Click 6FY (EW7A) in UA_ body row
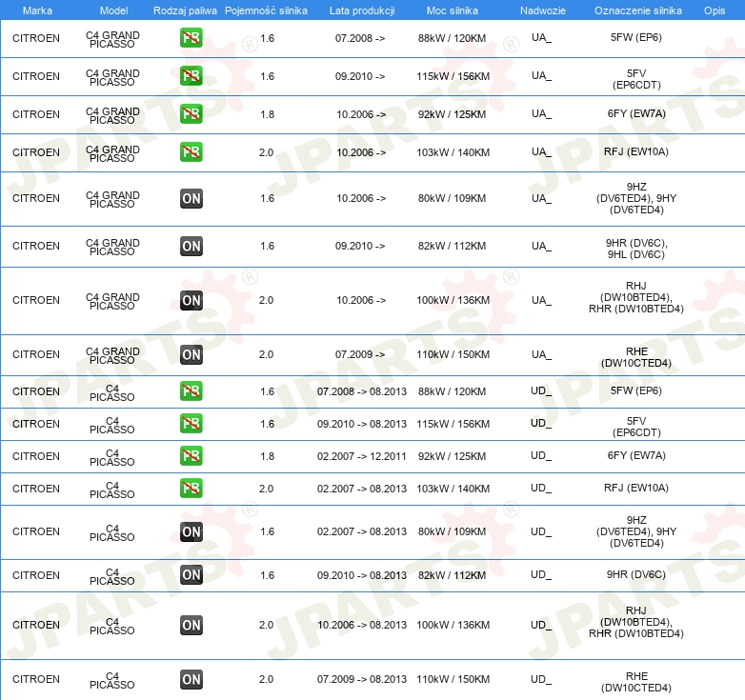The image size is (745, 700). point(636,113)
